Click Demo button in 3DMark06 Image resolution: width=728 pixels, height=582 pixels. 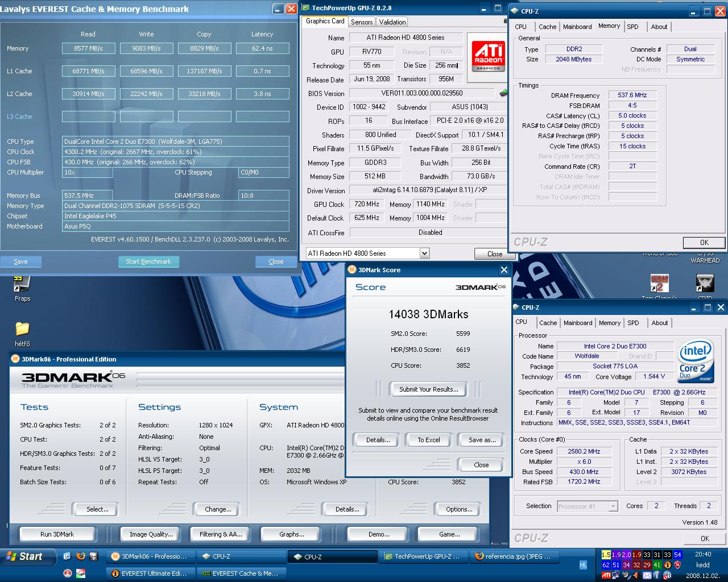(379, 534)
